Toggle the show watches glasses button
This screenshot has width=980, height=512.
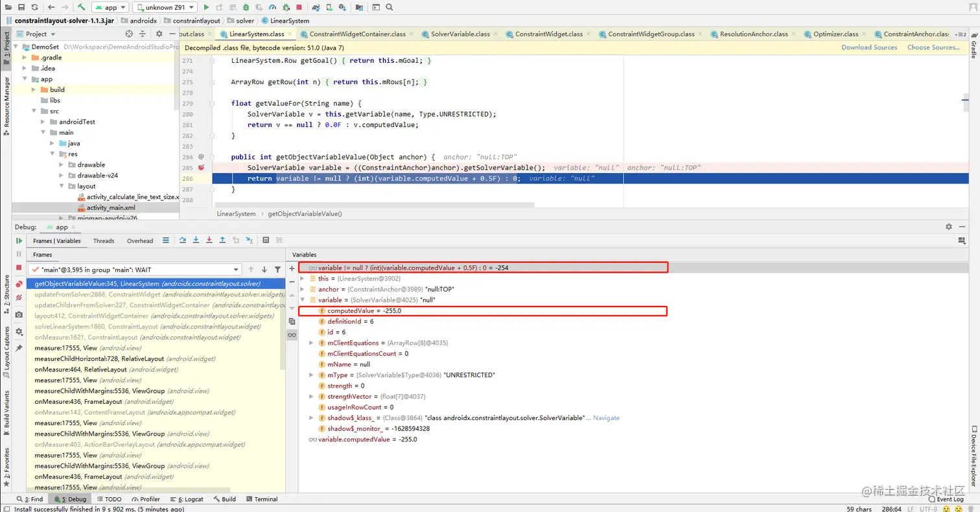tap(292, 334)
